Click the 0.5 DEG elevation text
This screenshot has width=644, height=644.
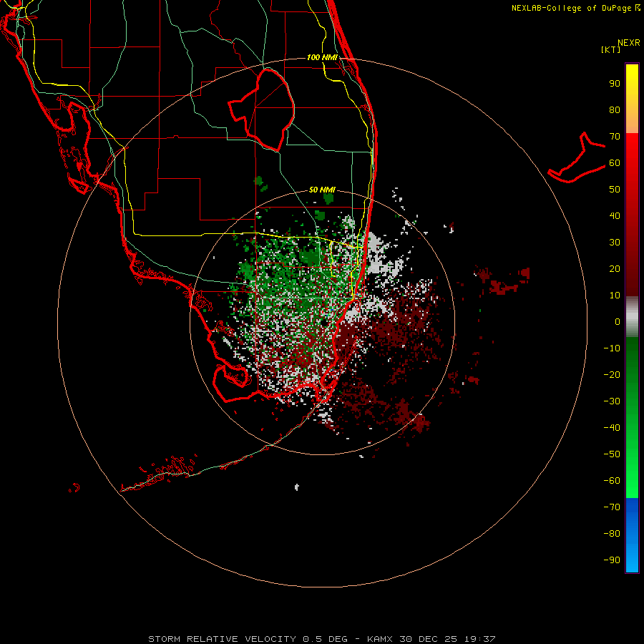[x=326, y=639]
